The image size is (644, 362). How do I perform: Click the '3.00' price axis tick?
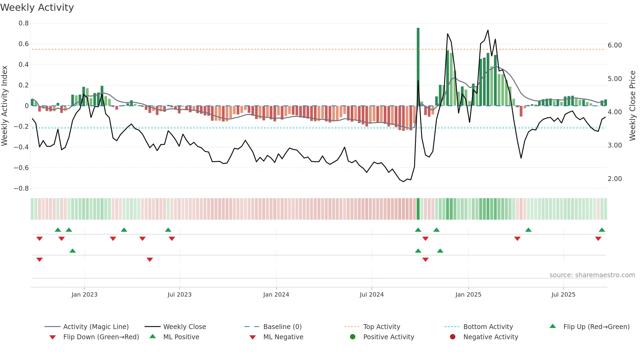point(615,145)
